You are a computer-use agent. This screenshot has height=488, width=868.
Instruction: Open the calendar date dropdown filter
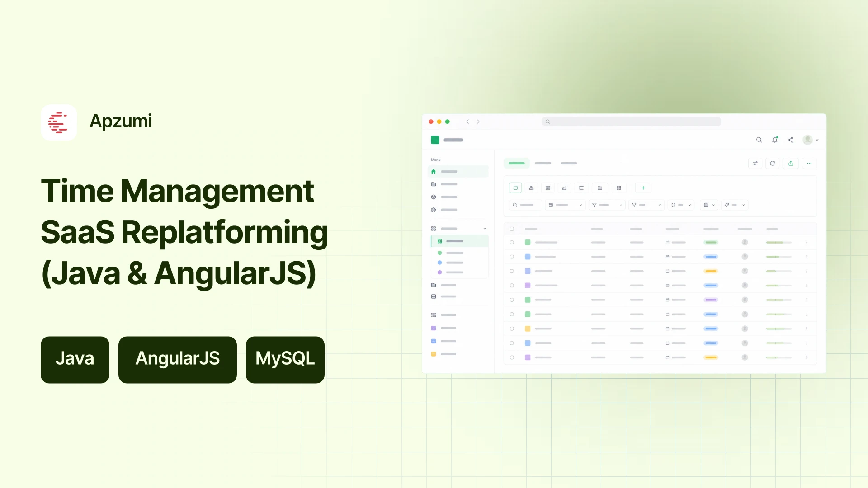565,205
